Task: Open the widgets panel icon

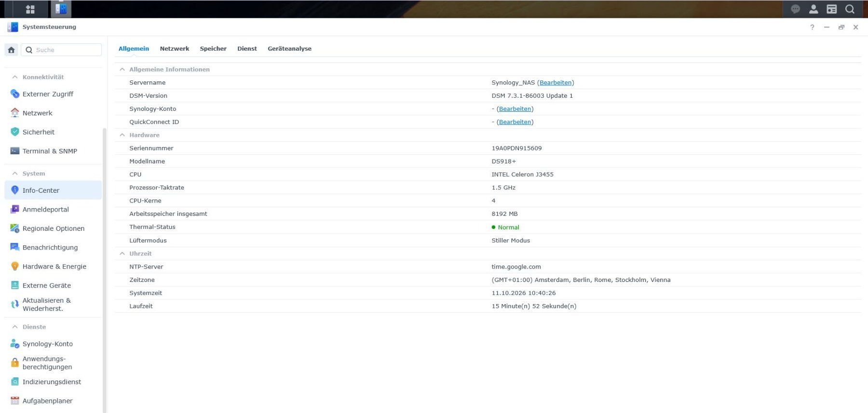Action: tap(832, 9)
